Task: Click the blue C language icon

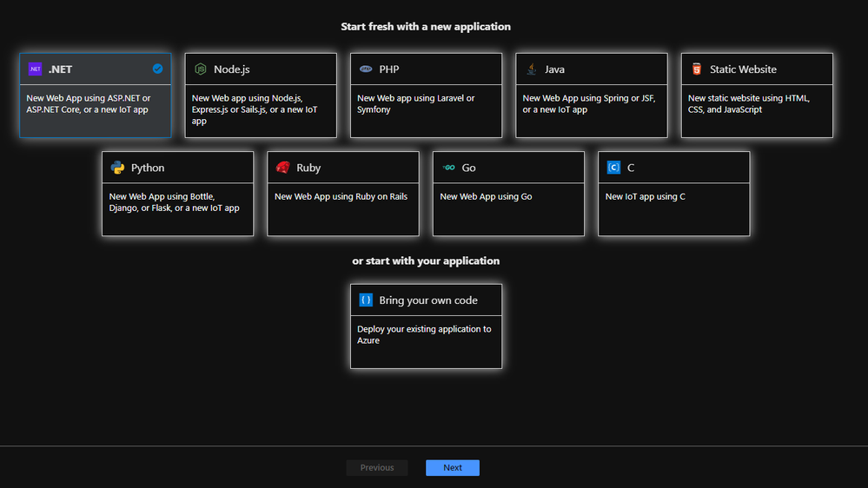Action: pyautogui.click(x=614, y=168)
